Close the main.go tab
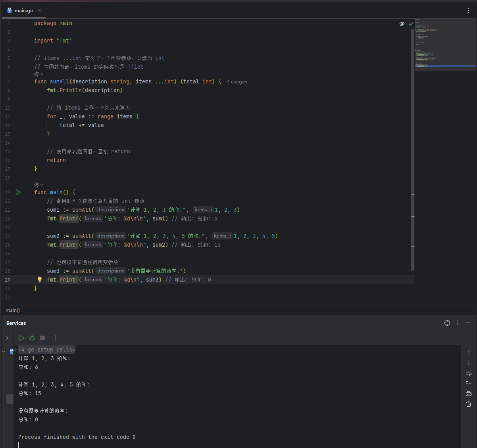The width and height of the screenshot is (477, 448). 39,10
